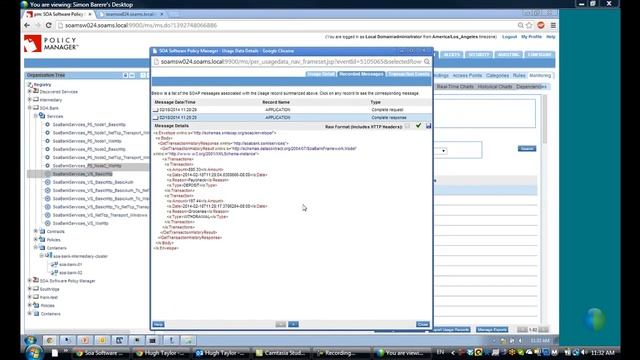Select SoaBankServices_VS_NetTcp_Transport_Windows service
This screenshot has height=360, width=640.
(x=100, y=215)
